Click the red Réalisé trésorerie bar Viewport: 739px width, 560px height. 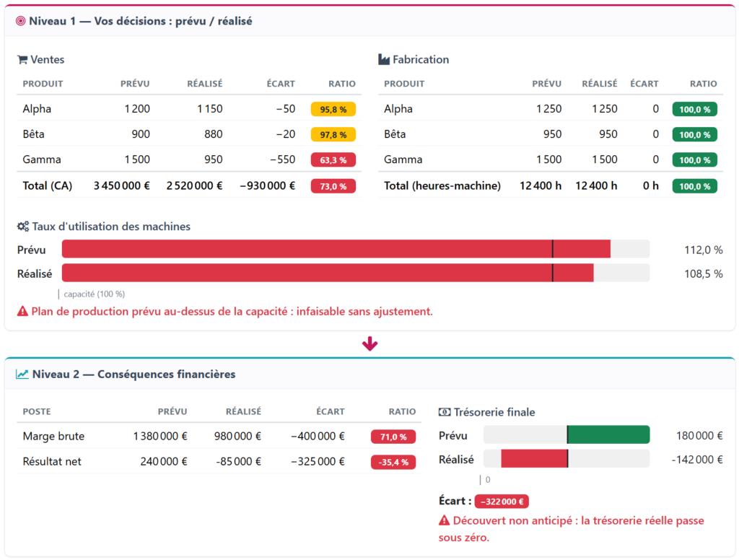535,459
